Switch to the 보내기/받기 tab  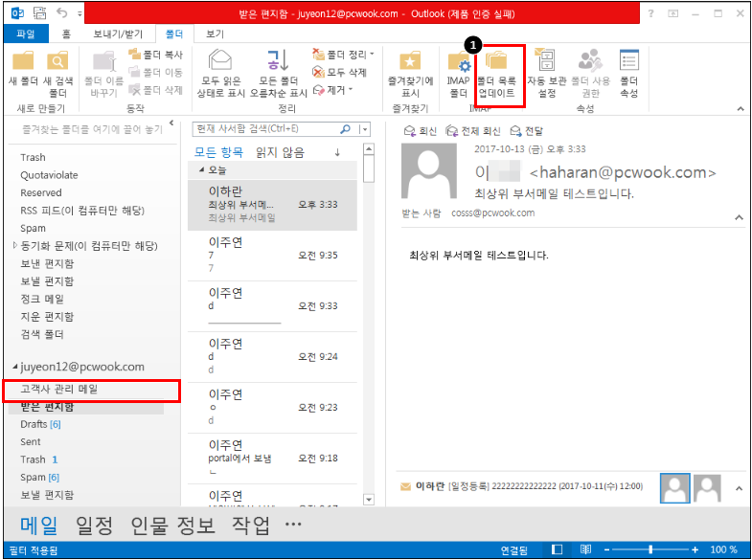(118, 34)
